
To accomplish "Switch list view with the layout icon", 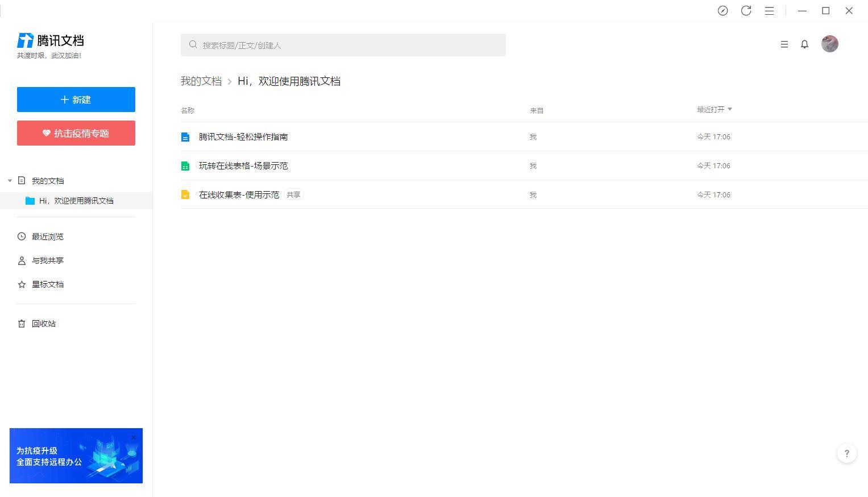I will (x=784, y=44).
